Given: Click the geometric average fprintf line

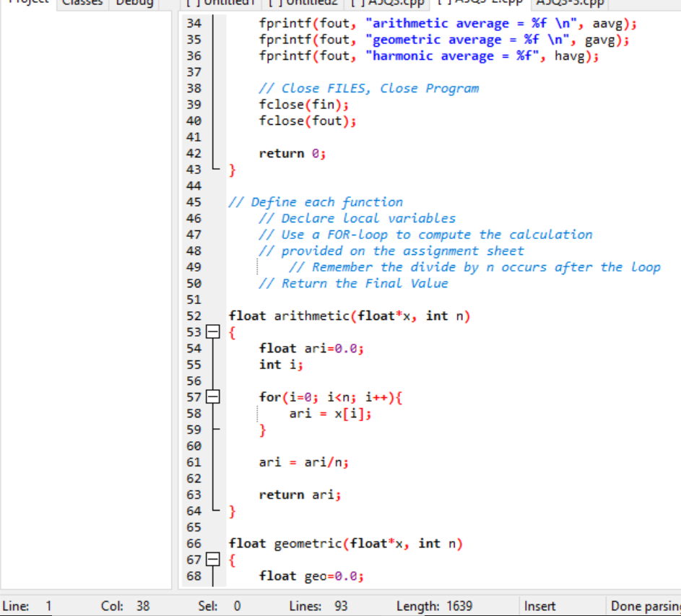Looking at the screenshot, I should [x=444, y=40].
